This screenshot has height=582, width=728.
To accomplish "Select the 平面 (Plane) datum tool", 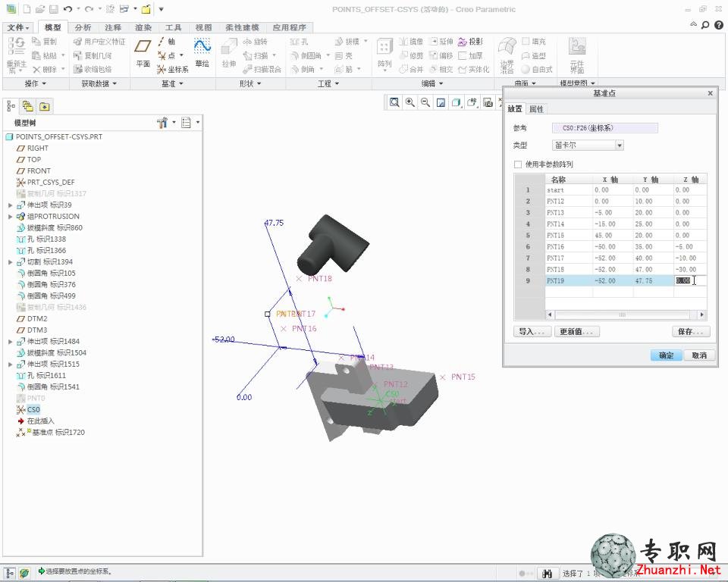I will 143,53.
